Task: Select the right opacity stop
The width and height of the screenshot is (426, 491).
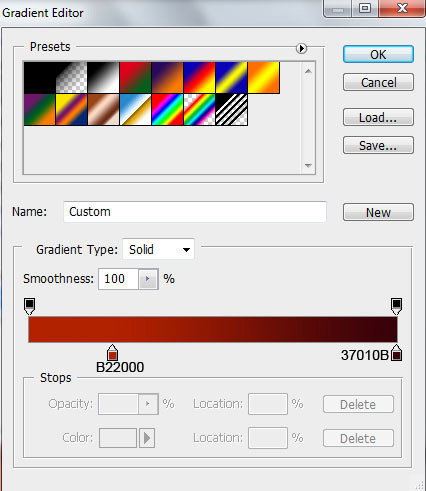Action: [396, 306]
